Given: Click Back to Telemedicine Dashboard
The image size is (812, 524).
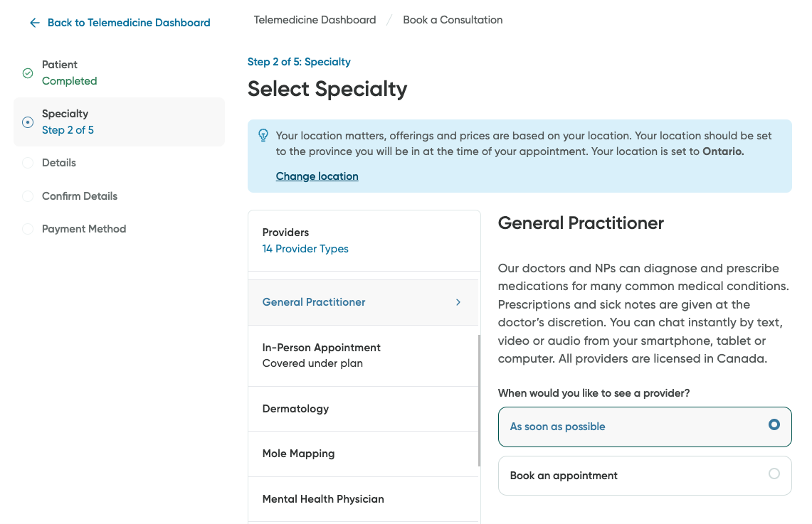Looking at the screenshot, I should coord(128,23).
